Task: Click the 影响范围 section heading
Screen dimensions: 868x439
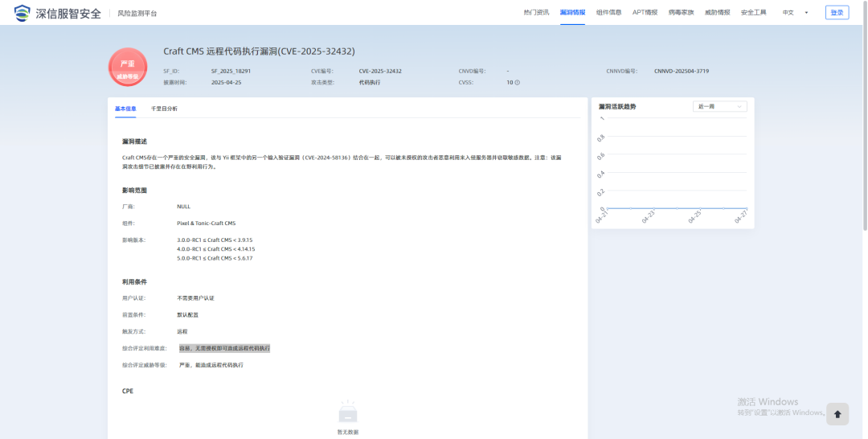Action: click(134, 191)
